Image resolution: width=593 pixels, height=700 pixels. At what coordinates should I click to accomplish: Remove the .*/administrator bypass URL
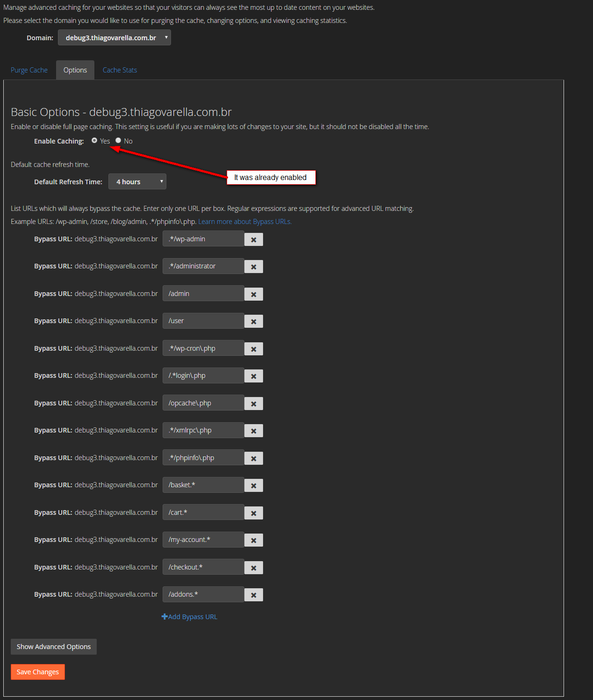tap(254, 267)
